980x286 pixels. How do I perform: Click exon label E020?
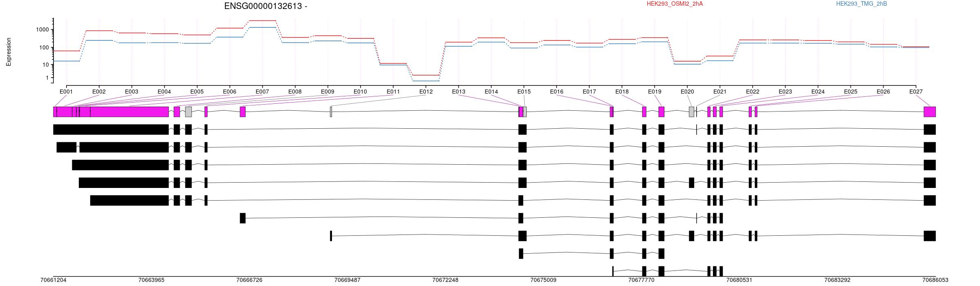[687, 92]
